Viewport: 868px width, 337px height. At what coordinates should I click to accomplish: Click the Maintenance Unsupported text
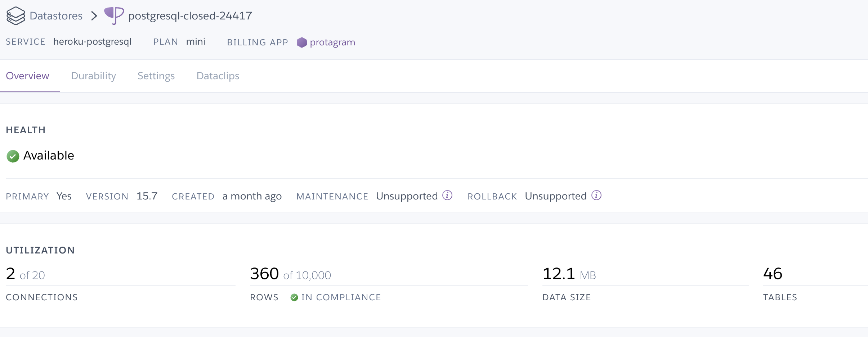click(x=407, y=196)
